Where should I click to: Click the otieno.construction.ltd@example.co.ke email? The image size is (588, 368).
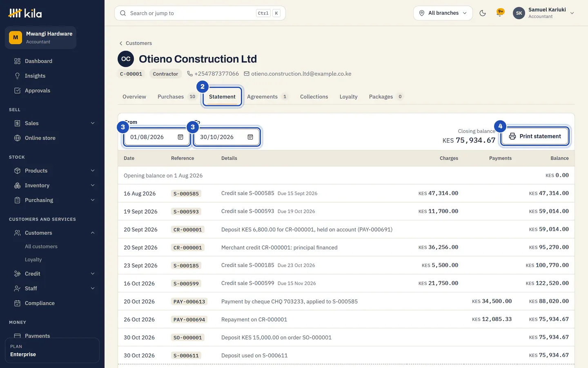click(x=301, y=74)
